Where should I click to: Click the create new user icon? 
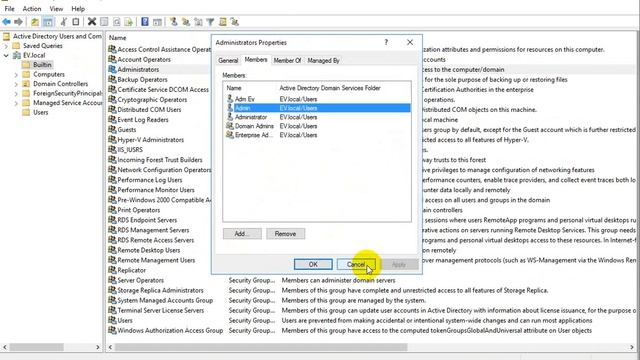[x=173, y=22]
